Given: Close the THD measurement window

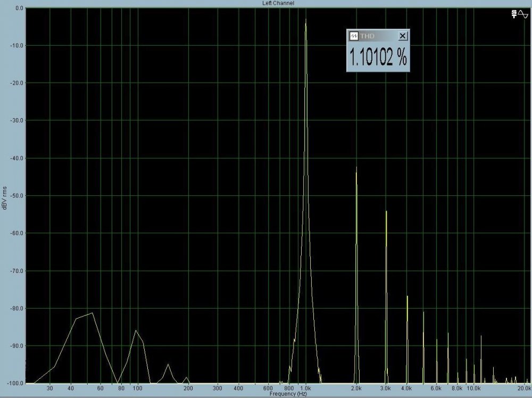Looking at the screenshot, I should (403, 36).
